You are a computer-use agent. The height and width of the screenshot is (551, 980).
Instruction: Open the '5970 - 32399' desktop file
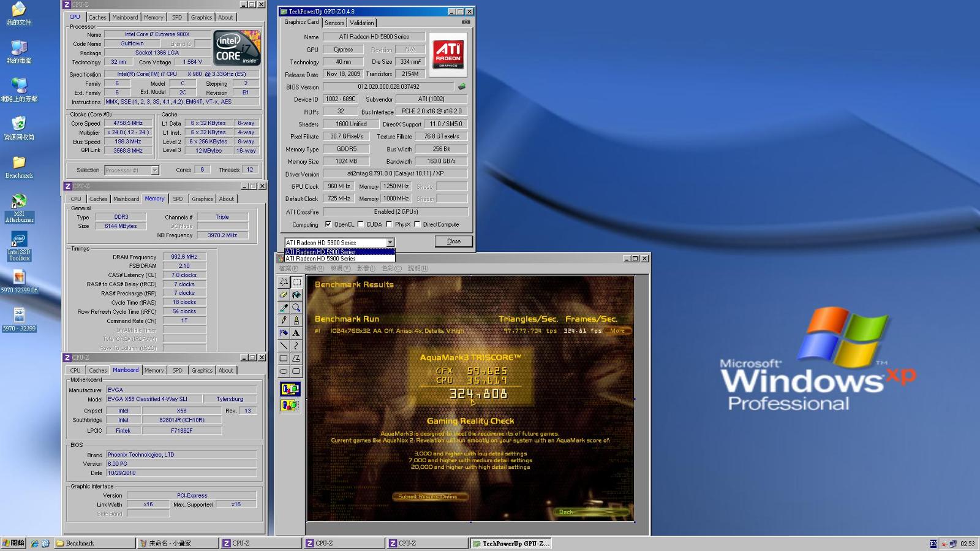point(19,320)
